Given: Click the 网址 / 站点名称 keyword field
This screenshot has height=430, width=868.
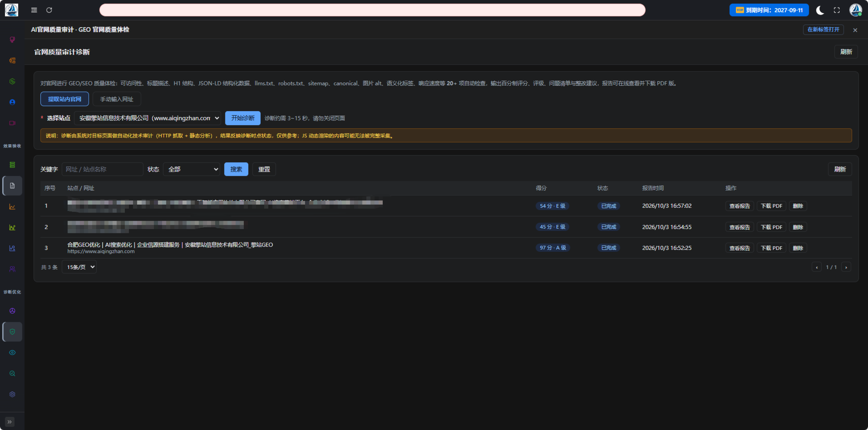Looking at the screenshot, I should (x=102, y=169).
